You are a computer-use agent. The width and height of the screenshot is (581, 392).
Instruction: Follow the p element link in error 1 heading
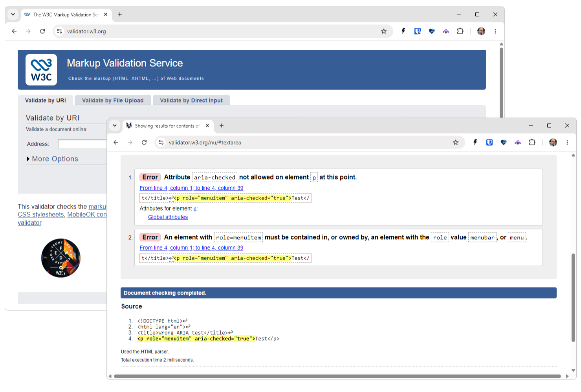click(314, 178)
